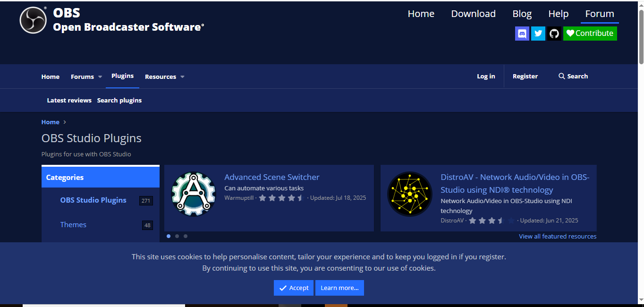Click the Warmuptill author name

239,198
